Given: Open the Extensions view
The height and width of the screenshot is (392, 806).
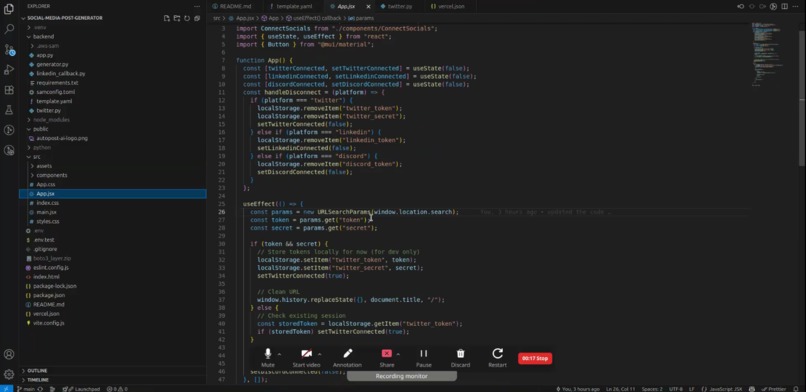Looking at the screenshot, I should (x=9, y=90).
